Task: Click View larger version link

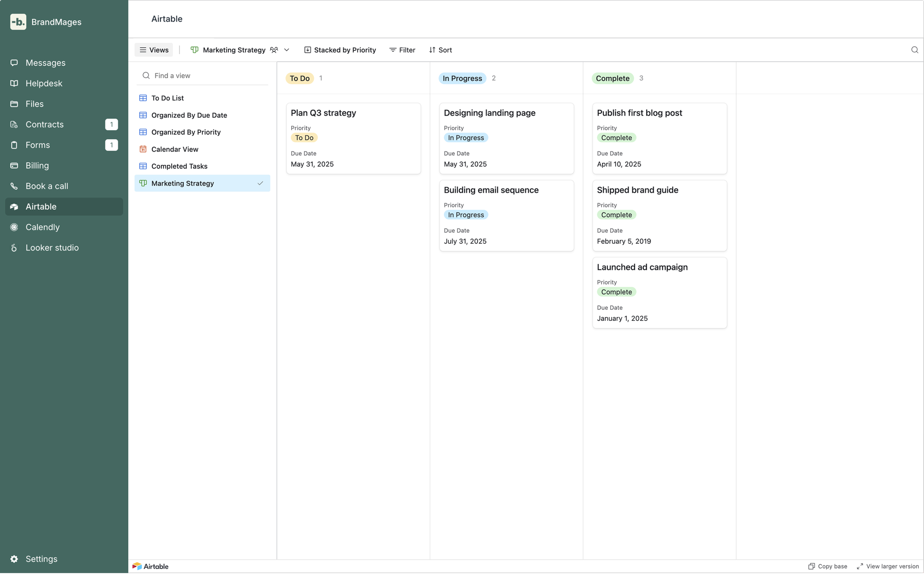Action: pos(888,566)
